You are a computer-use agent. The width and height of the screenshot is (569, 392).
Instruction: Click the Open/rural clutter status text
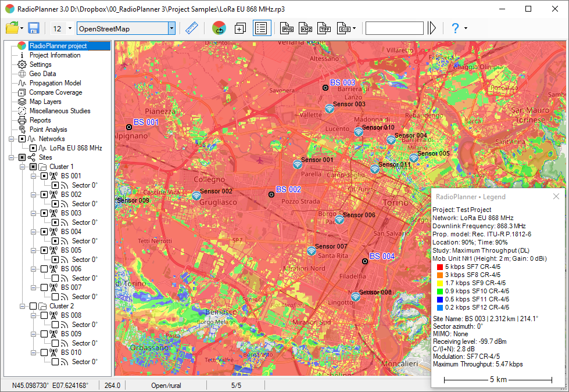point(166,386)
